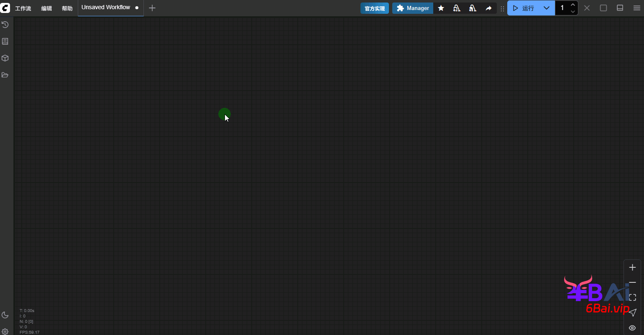Open settings with the gear icon
Image resolution: width=644 pixels, height=335 pixels.
[x=5, y=332]
